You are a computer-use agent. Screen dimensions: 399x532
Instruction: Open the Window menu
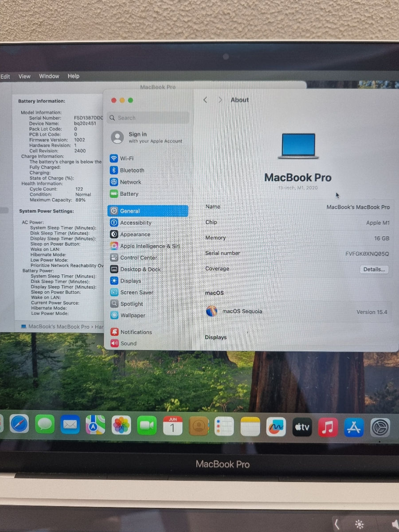click(x=49, y=76)
